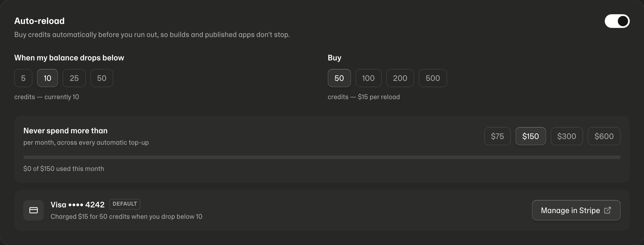Click "Never spend more than" label
The height and width of the screenshot is (245, 644).
(x=65, y=131)
